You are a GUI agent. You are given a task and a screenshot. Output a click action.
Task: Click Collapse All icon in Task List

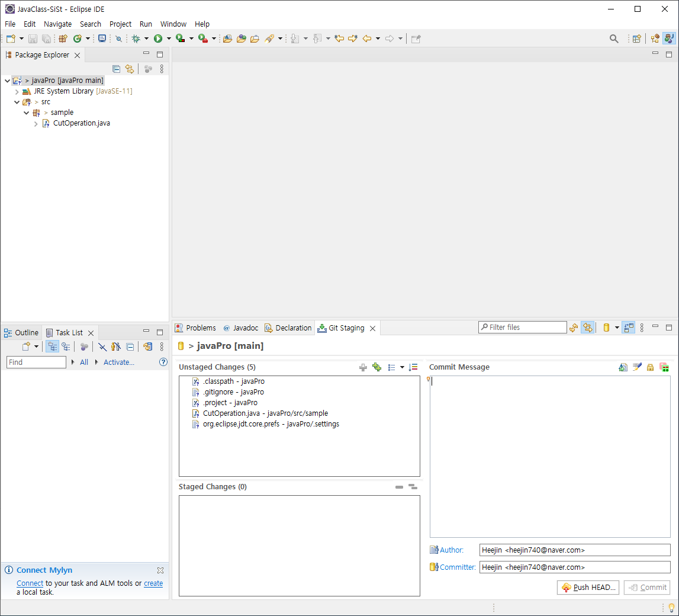[130, 346]
